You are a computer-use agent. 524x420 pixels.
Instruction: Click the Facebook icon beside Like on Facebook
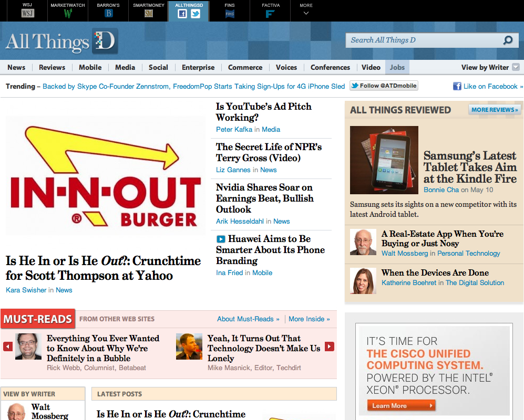[457, 86]
